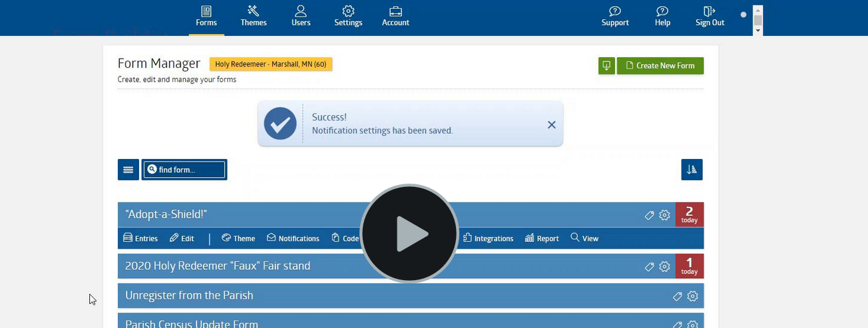Screen dimensions: 868x328
Task: Toggle the sort order button
Action: [692, 170]
